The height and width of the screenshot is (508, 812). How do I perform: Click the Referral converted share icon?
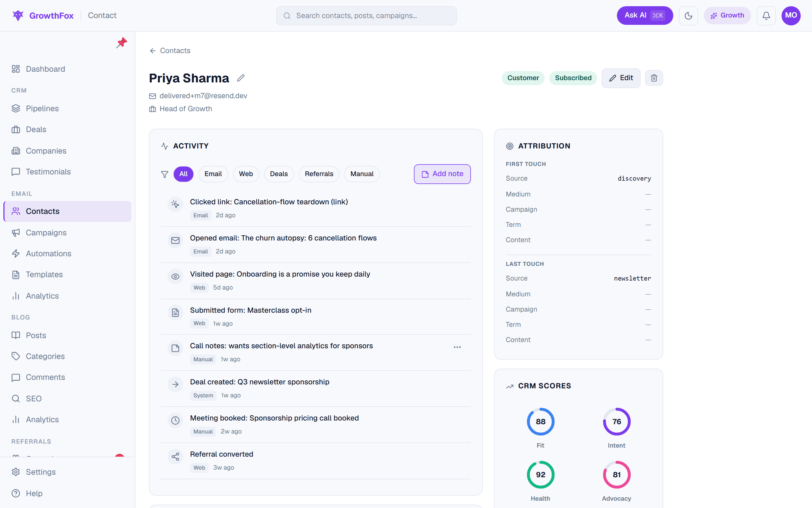point(175,457)
